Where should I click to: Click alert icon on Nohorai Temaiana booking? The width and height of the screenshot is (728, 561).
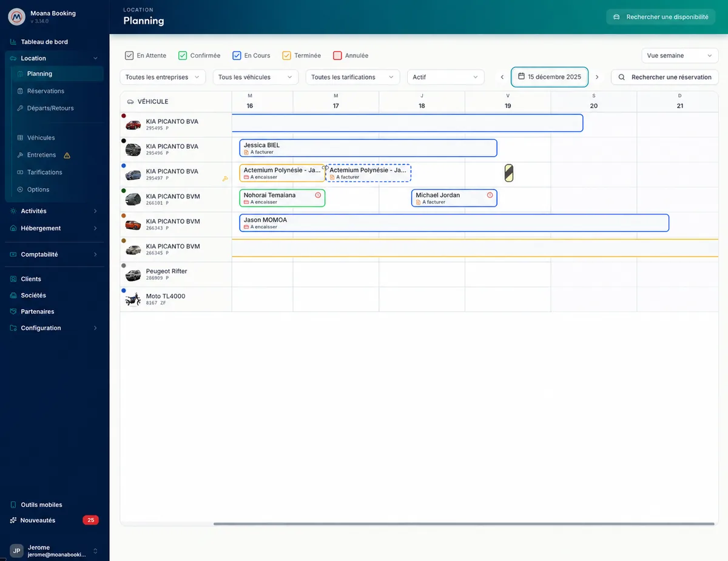coord(318,195)
